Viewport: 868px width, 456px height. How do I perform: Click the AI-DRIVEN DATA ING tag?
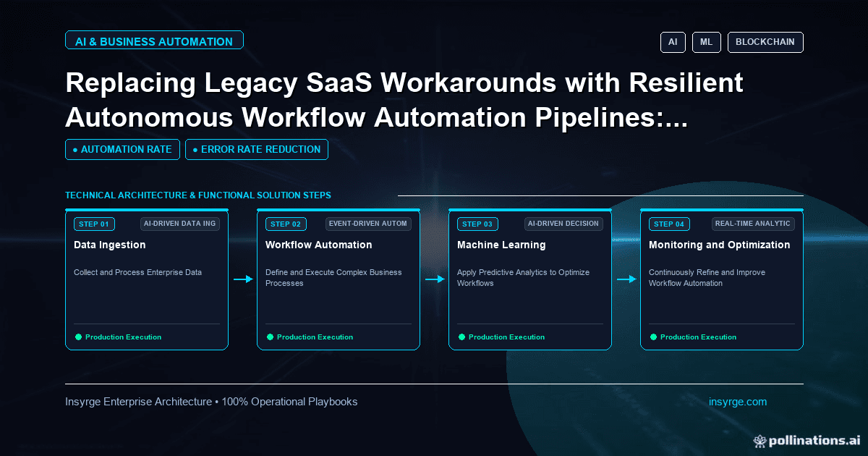(x=180, y=224)
